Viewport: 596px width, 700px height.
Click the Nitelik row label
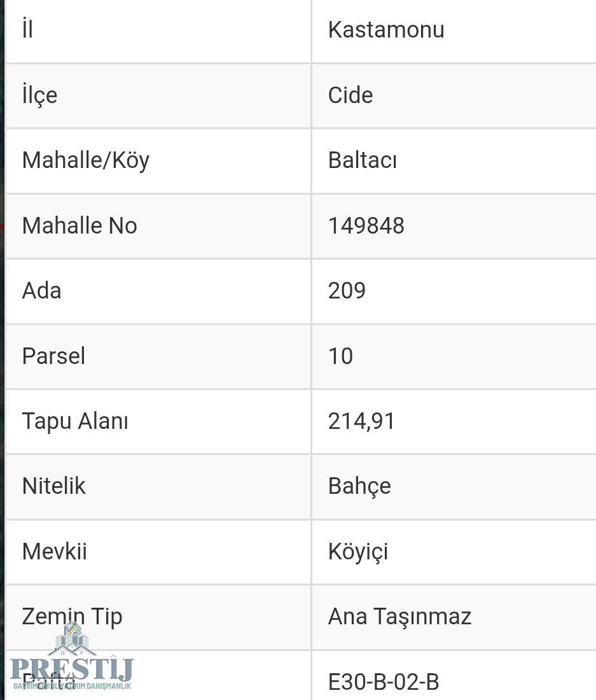pos(54,486)
